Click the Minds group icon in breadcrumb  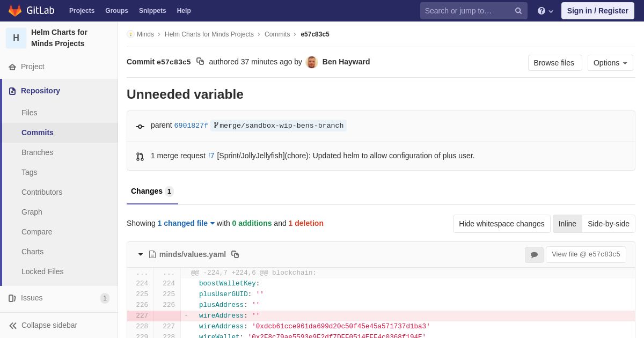click(x=130, y=34)
